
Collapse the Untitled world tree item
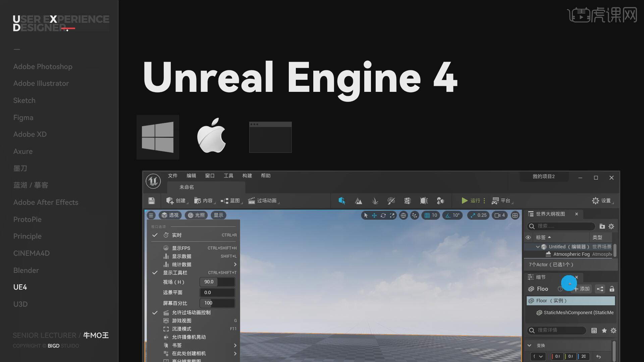(538, 247)
